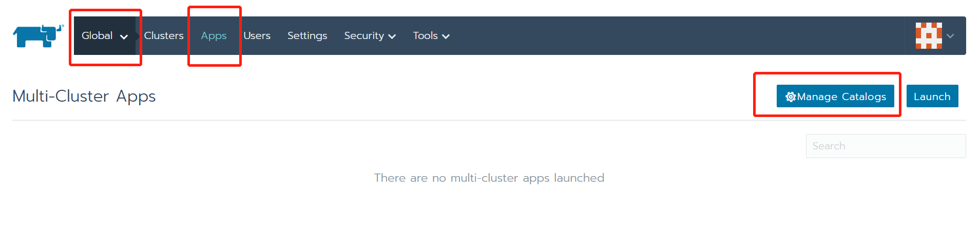
Task: Expand the Security menu label
Action: click(x=364, y=36)
